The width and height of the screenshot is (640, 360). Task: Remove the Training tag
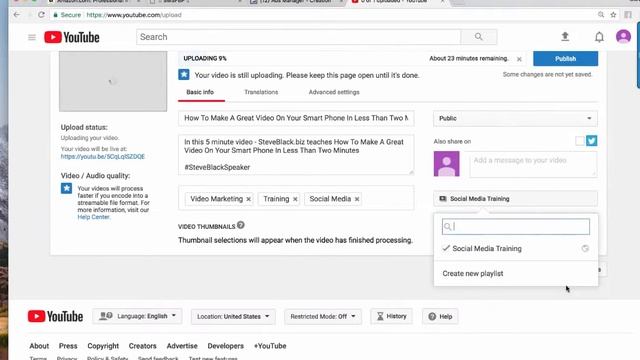[x=295, y=199]
